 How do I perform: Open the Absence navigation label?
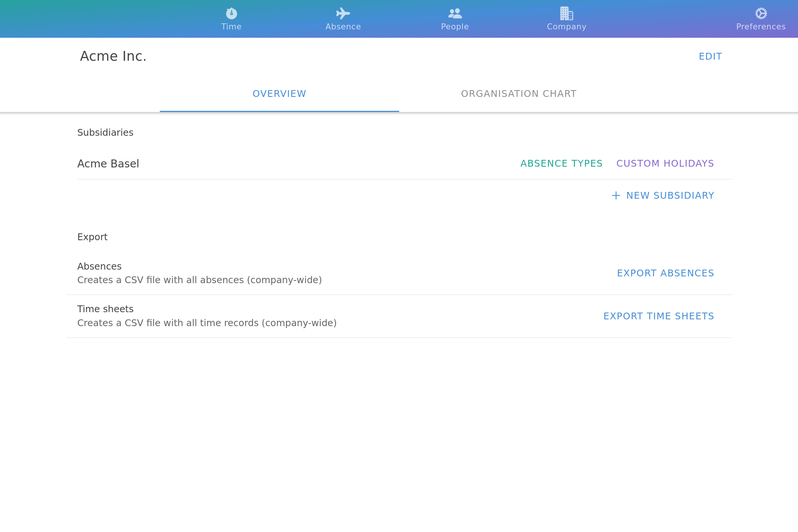(x=343, y=27)
